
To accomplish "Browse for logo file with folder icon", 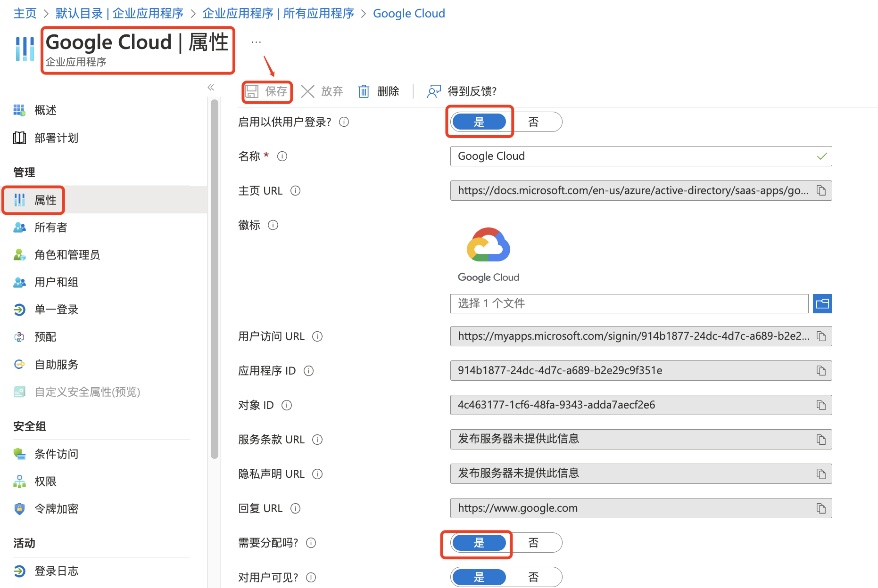I will 822,303.
